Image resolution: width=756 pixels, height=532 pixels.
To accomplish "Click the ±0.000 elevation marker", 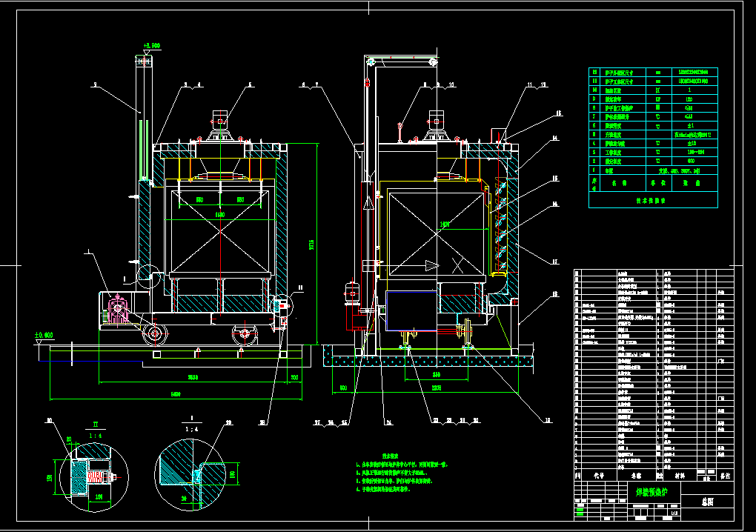I will tap(44, 336).
